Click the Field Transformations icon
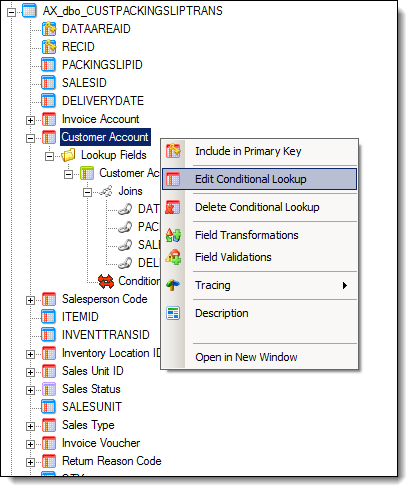Viewport: 413px width, 492px height. click(173, 235)
